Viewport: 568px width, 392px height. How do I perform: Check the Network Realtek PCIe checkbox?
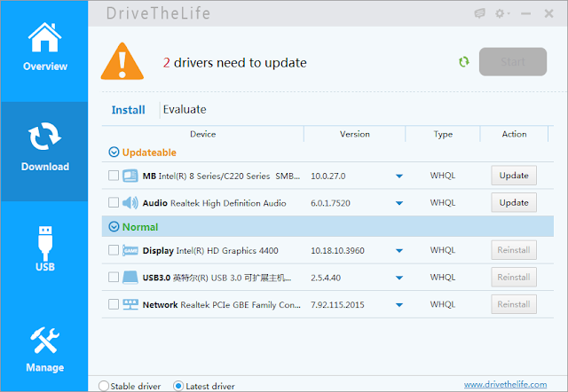click(x=114, y=304)
